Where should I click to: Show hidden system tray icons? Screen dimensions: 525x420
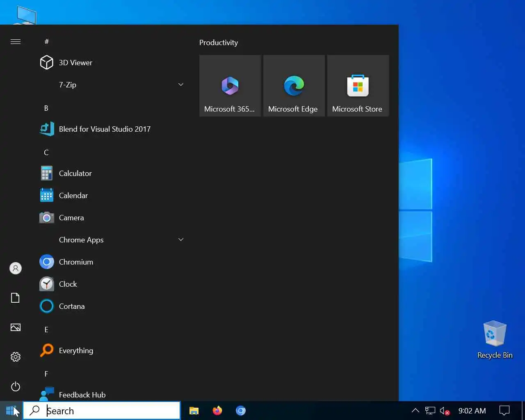coord(415,411)
